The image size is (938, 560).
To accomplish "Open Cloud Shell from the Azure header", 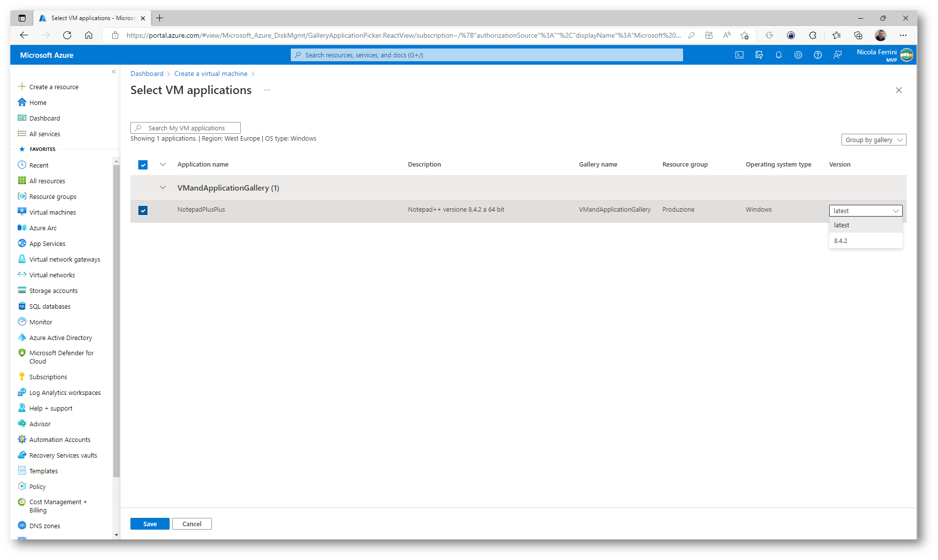I will point(739,55).
